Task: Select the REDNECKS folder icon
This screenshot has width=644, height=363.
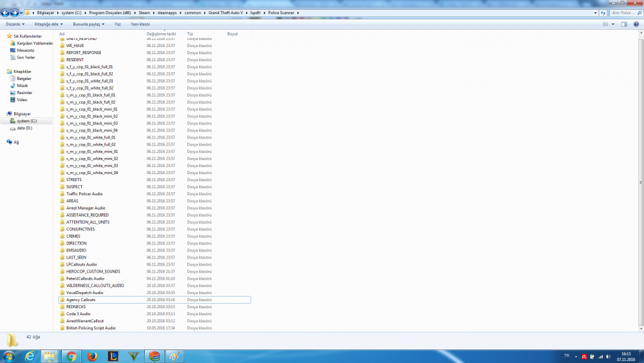Action: tap(62, 307)
